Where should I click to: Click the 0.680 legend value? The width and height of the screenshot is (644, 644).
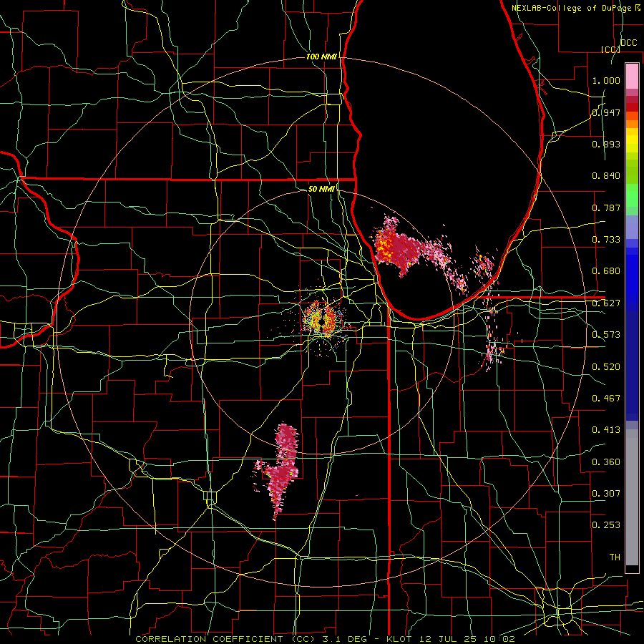coord(606,271)
